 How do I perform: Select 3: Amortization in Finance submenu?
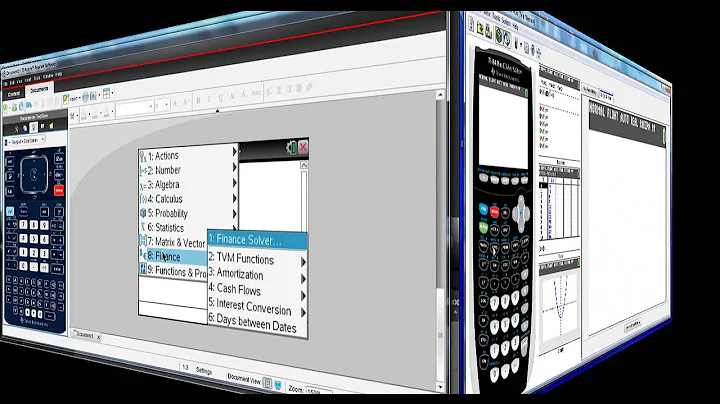(x=257, y=275)
